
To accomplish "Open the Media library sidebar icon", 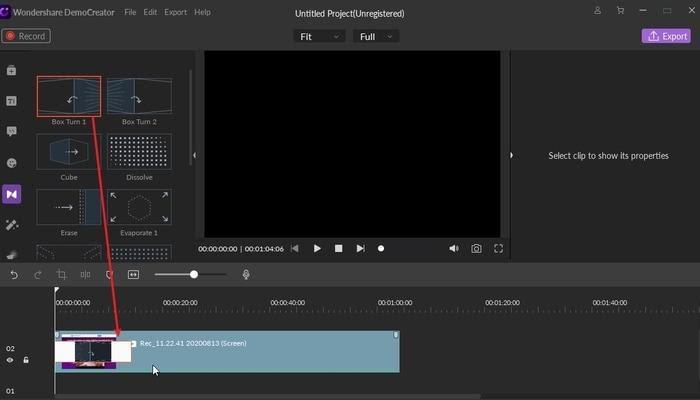I will coord(12,71).
